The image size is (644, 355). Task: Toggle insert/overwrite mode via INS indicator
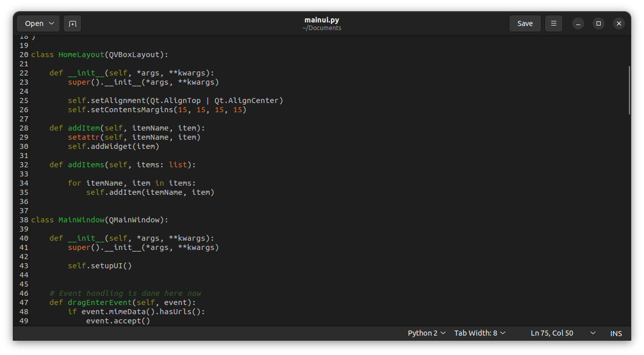(x=615, y=333)
